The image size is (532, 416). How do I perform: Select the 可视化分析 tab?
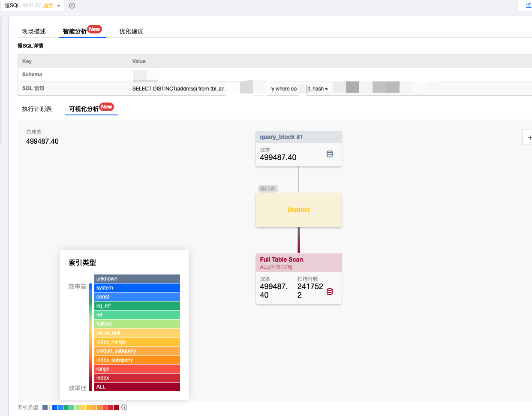(84, 109)
